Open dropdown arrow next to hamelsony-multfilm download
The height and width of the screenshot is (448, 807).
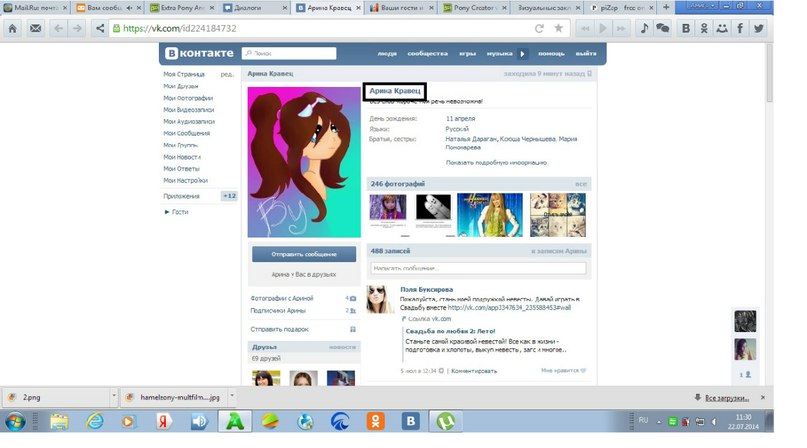pos(232,396)
